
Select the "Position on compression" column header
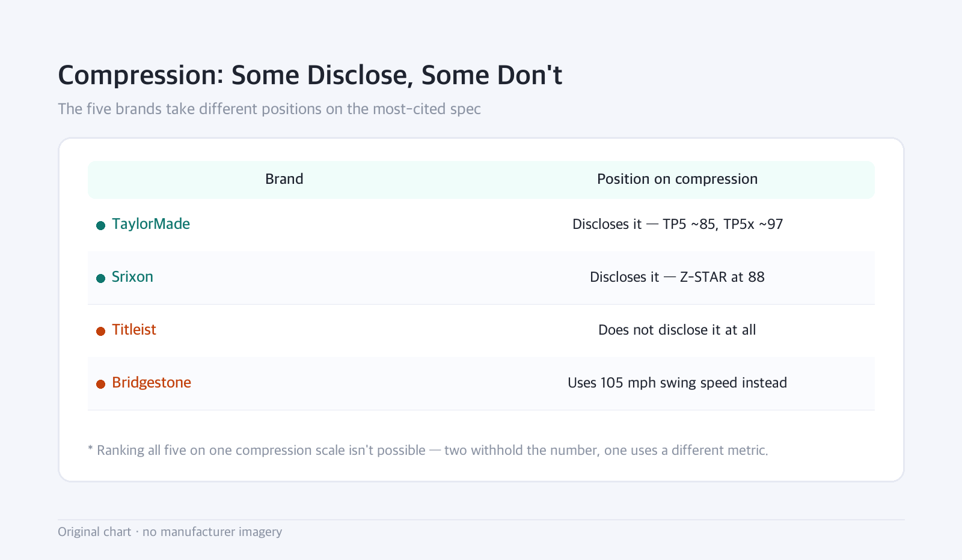[x=677, y=179]
